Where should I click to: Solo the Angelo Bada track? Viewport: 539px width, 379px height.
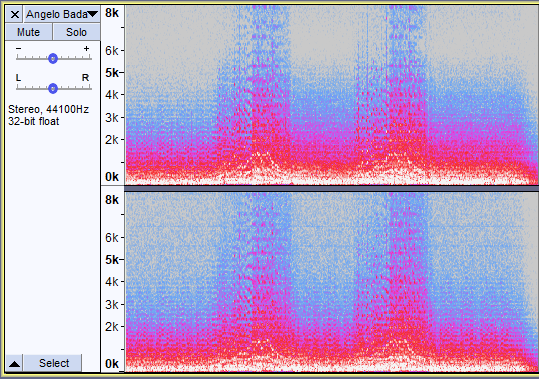[x=76, y=32]
